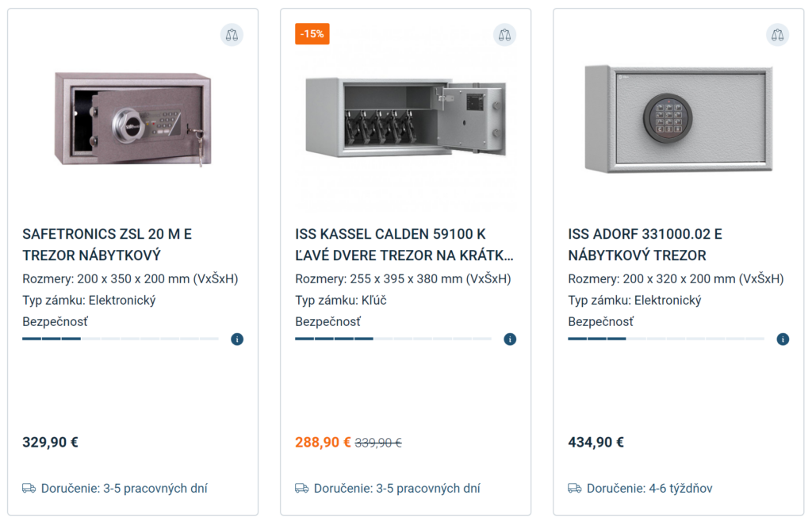The image size is (812, 522).
Task: Click Safetronics security level bar
Action: tap(121, 340)
